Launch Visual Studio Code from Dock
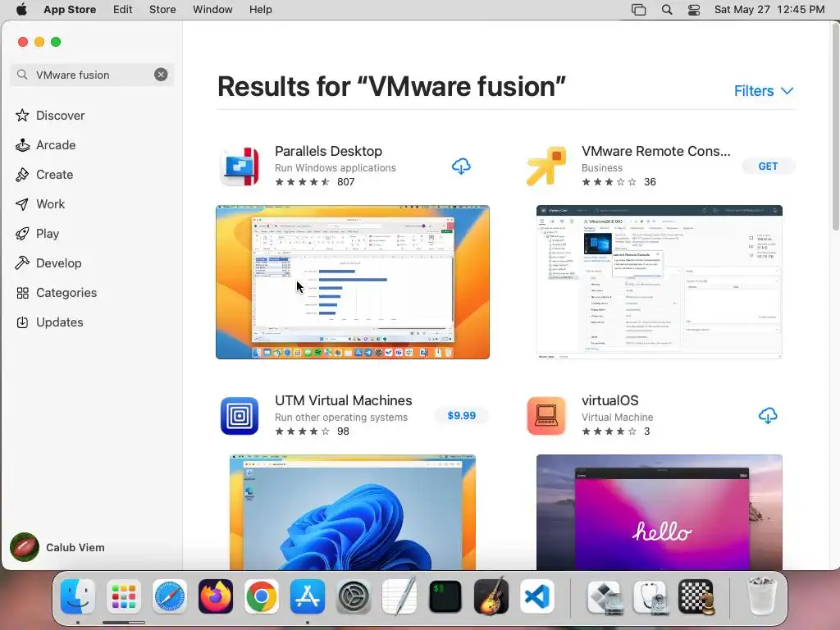The height and width of the screenshot is (630, 840). [537, 596]
